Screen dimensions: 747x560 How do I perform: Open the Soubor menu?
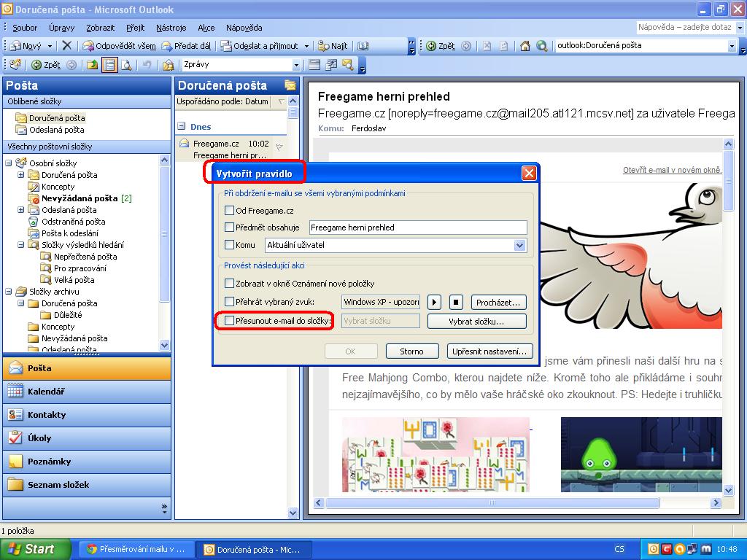click(x=25, y=28)
